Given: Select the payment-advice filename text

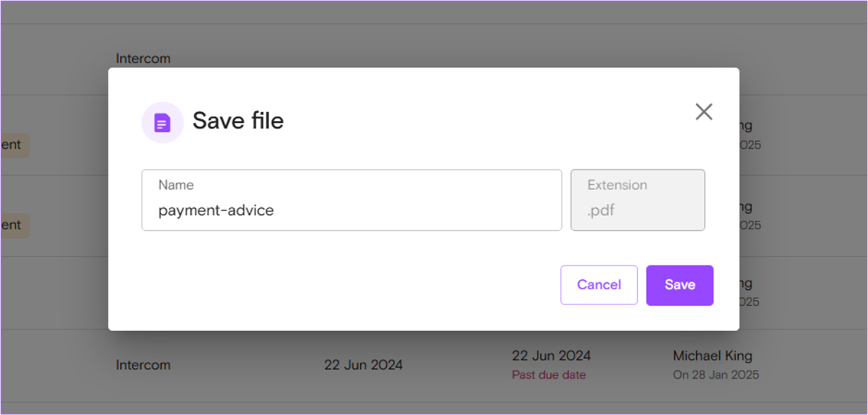Looking at the screenshot, I should tap(216, 210).
